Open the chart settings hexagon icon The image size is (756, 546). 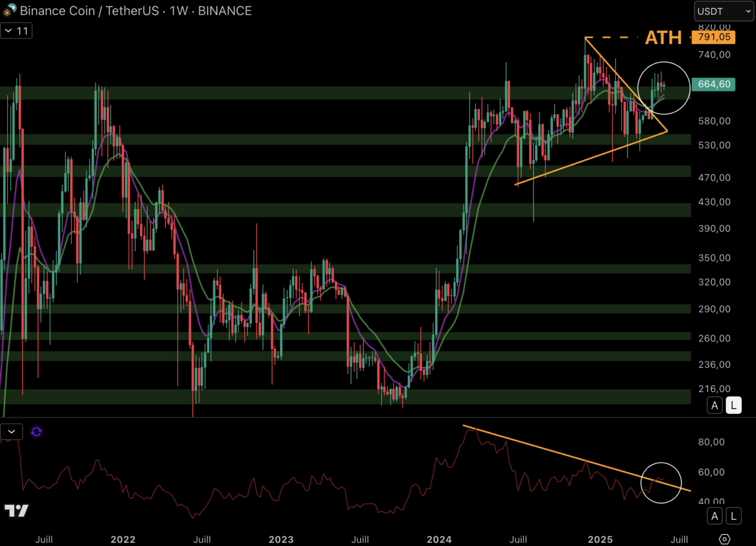coord(724,539)
